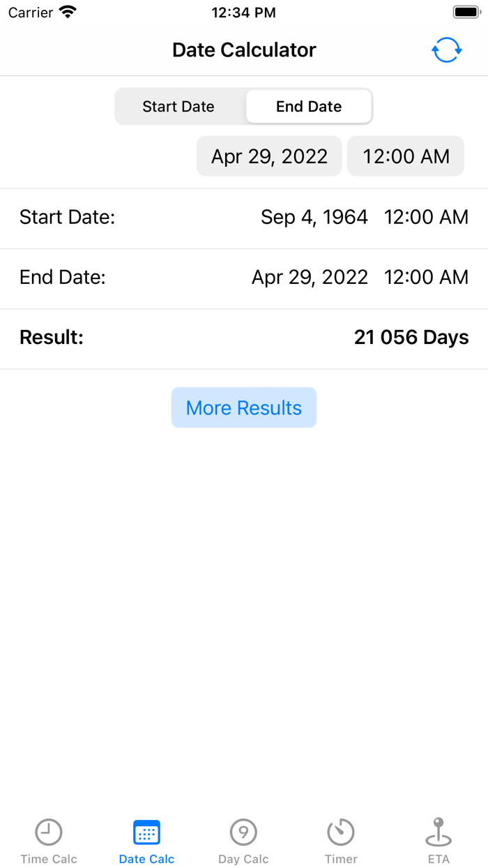Select the End Date segment

(308, 106)
